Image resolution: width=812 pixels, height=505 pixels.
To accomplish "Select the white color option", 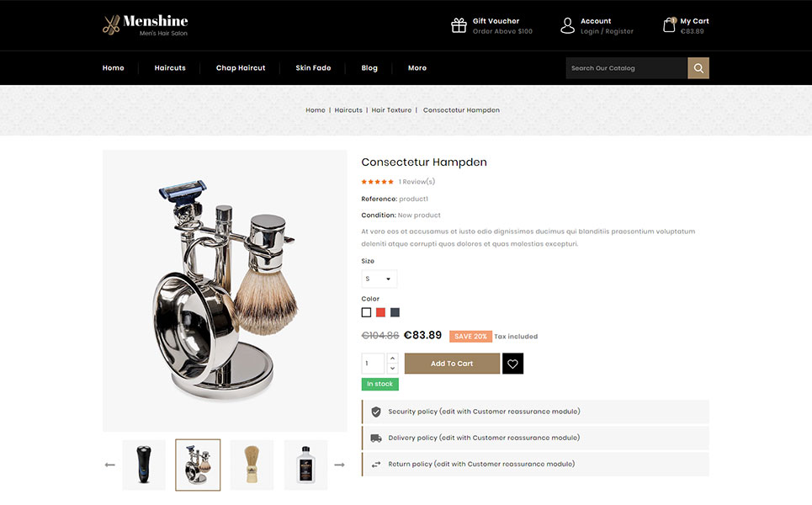I will [366, 312].
